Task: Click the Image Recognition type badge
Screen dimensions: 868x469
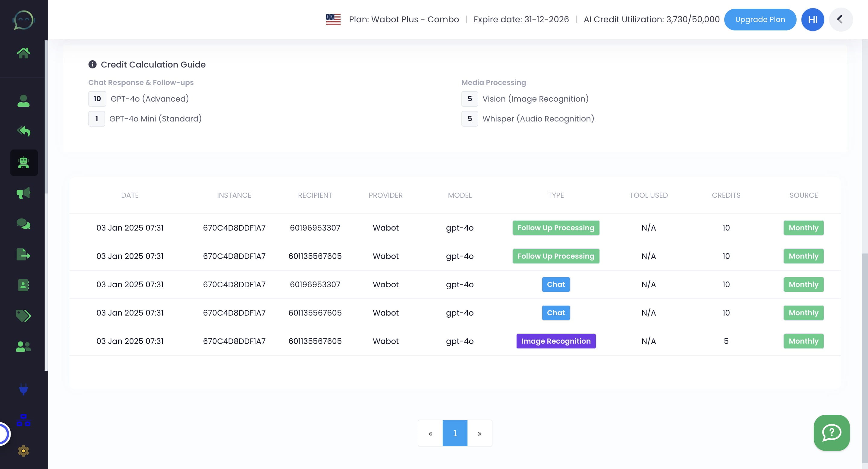Action: click(556, 341)
